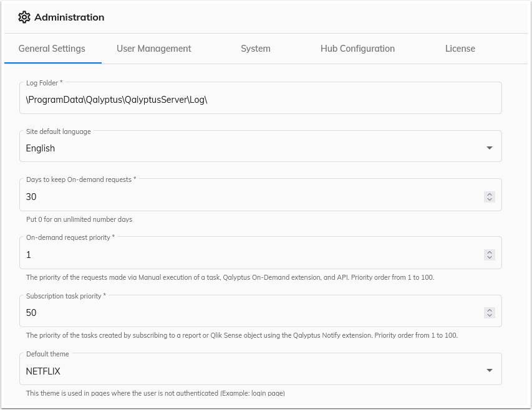The image size is (532, 410).
Task: Click the Administration header title
Action: (x=67, y=17)
